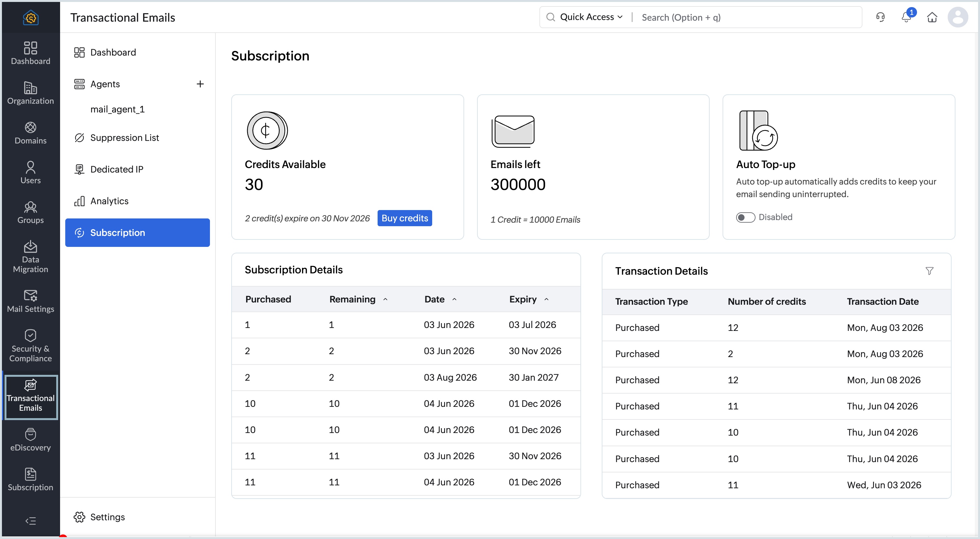
Task: Click the Auto Top-up card icon
Action: [x=758, y=130]
